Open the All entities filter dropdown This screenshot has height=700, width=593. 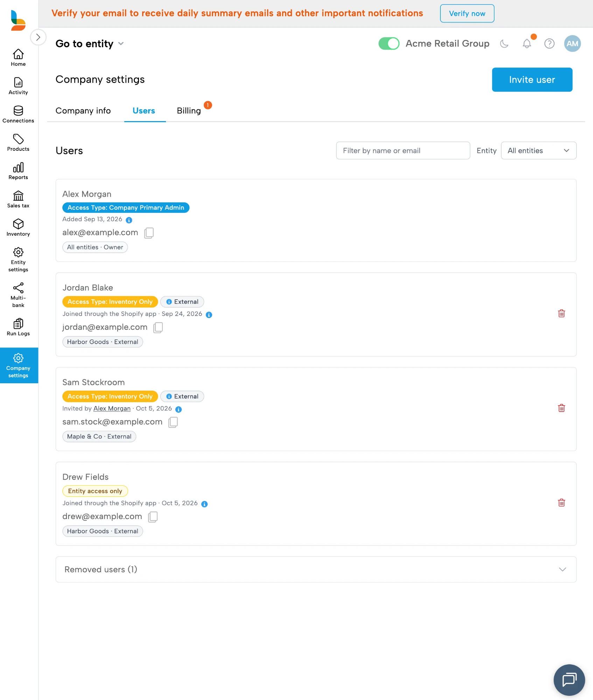point(538,150)
